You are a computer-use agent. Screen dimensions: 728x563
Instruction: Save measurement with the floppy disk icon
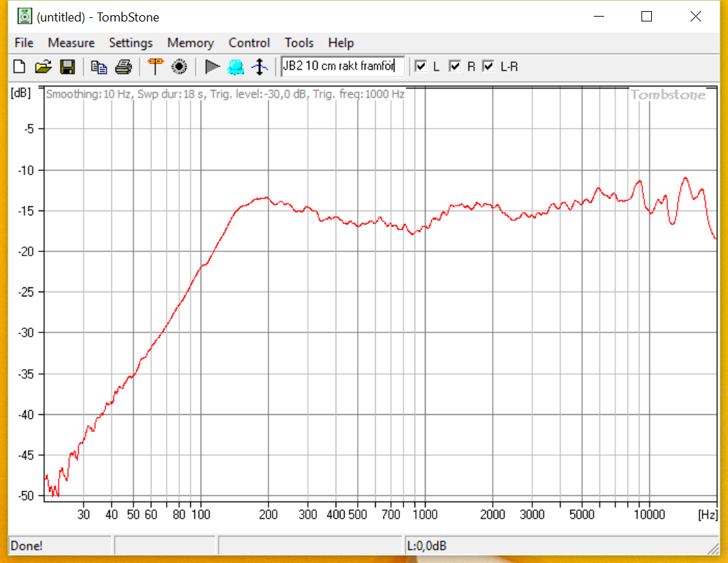point(68,66)
